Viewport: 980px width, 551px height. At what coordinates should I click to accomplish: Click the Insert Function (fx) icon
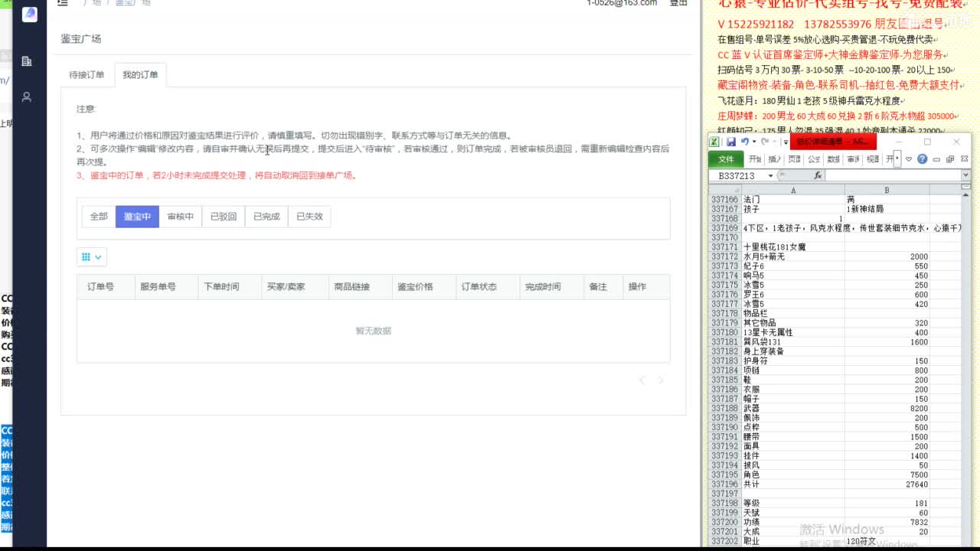click(x=818, y=175)
